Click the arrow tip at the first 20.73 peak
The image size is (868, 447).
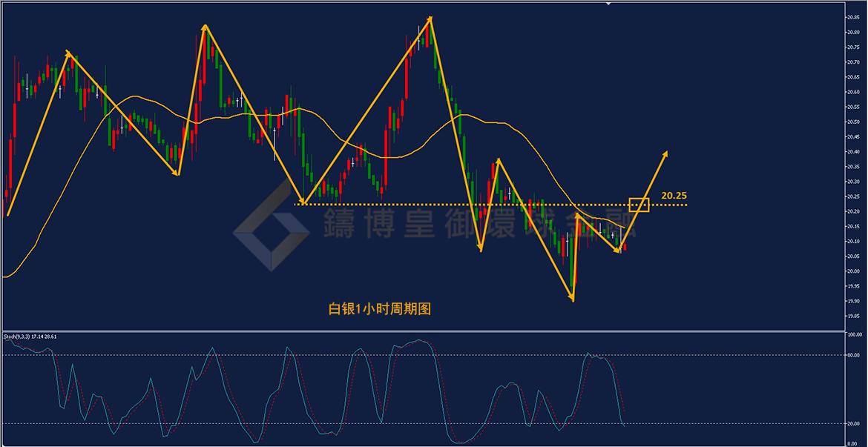68,53
